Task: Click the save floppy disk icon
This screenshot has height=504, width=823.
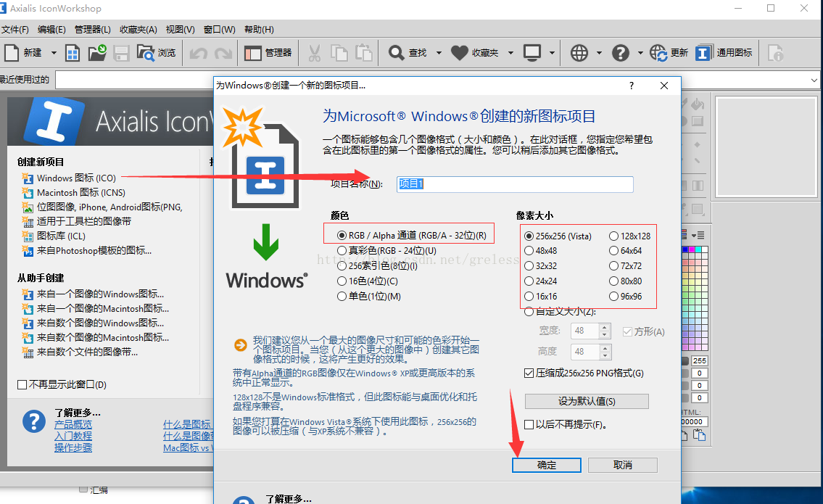Action: tap(121, 52)
